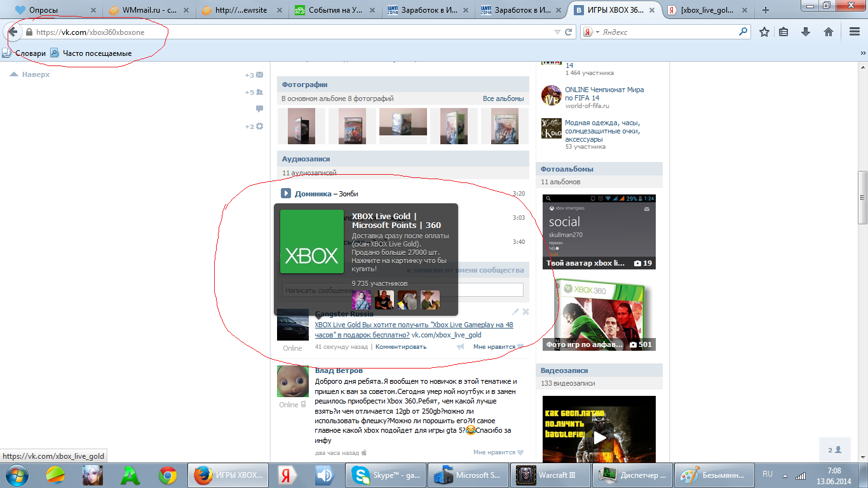
Task: Switch to Paint Безымянный window
Action: (714, 475)
